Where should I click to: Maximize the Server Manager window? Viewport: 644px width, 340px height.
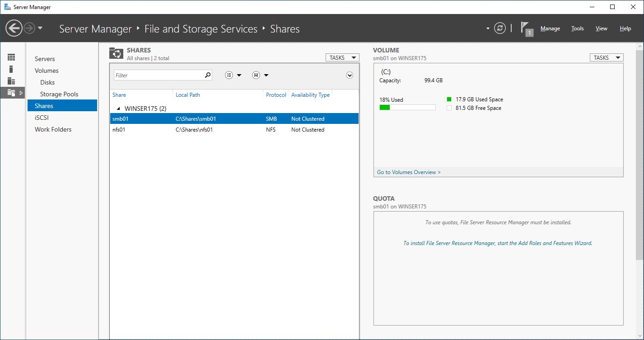612,7
